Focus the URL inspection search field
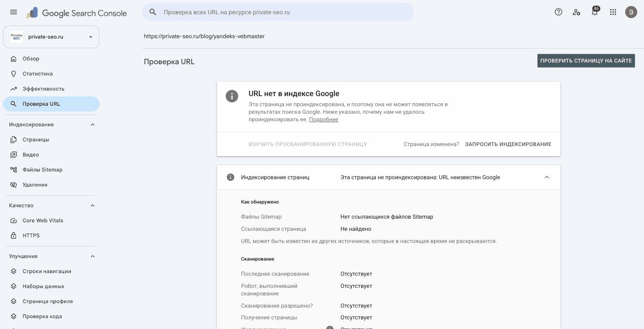 click(x=278, y=12)
